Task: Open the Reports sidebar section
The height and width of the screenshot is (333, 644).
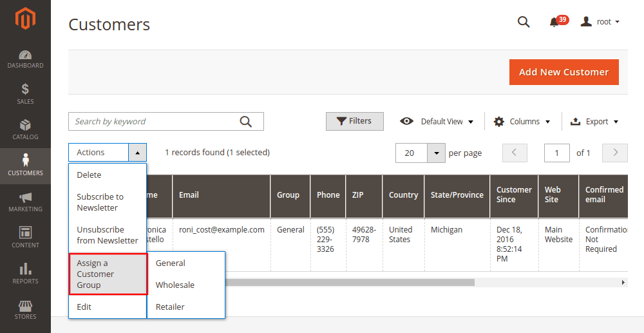Action: (26, 274)
